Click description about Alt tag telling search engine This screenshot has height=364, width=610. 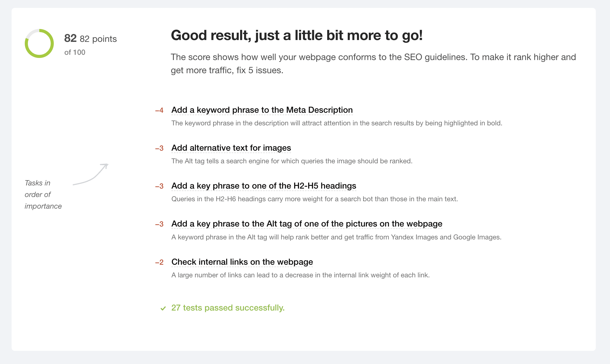coord(292,161)
